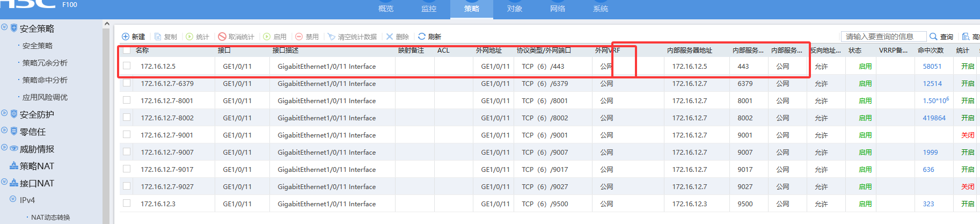Tick the checkbox for row 172.16.12.5
Viewport: 980px width, 224px height.
127,66
